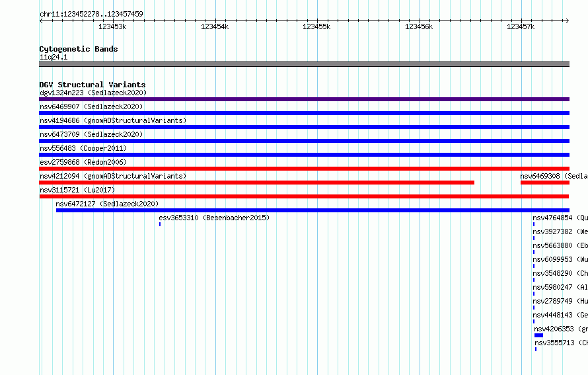Viewport: 588px width, 375px height.
Task: Click the 123454k ruler label
Action: (215, 26)
